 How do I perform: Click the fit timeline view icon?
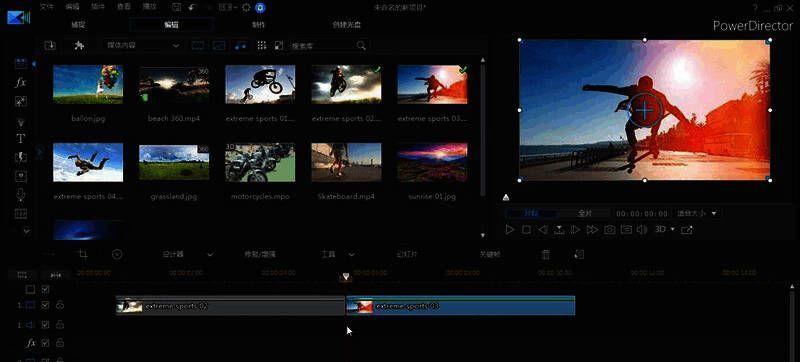pos(56,275)
